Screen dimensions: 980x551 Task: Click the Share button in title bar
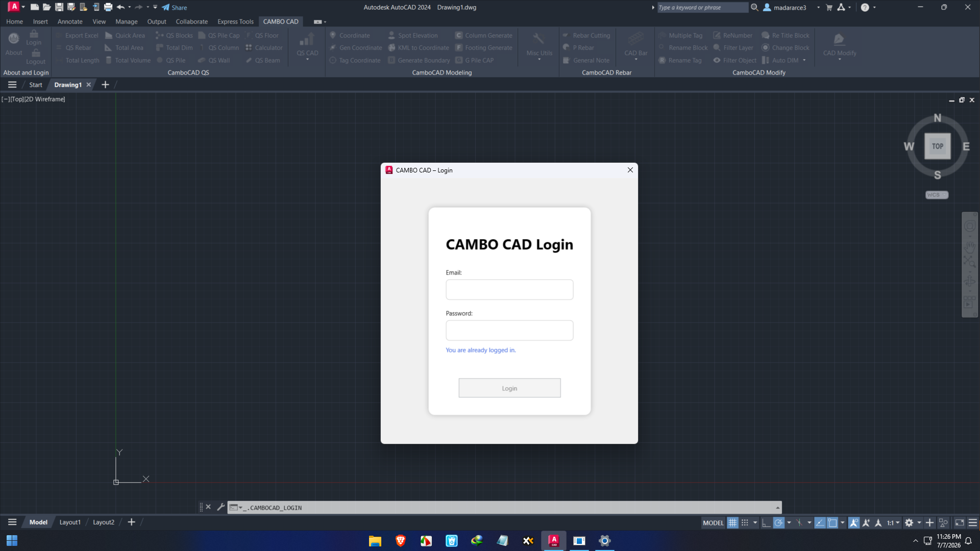pos(175,7)
